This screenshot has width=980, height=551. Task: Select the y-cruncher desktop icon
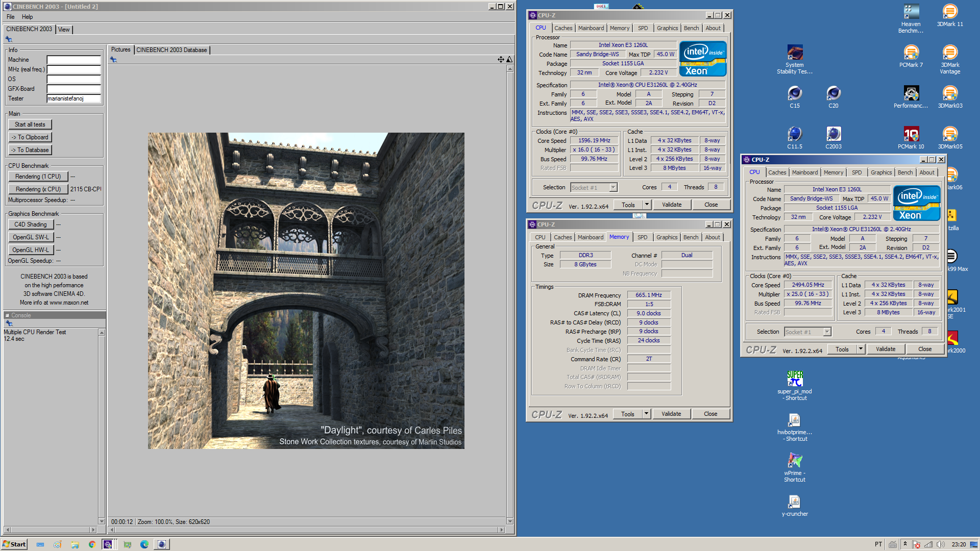point(795,505)
